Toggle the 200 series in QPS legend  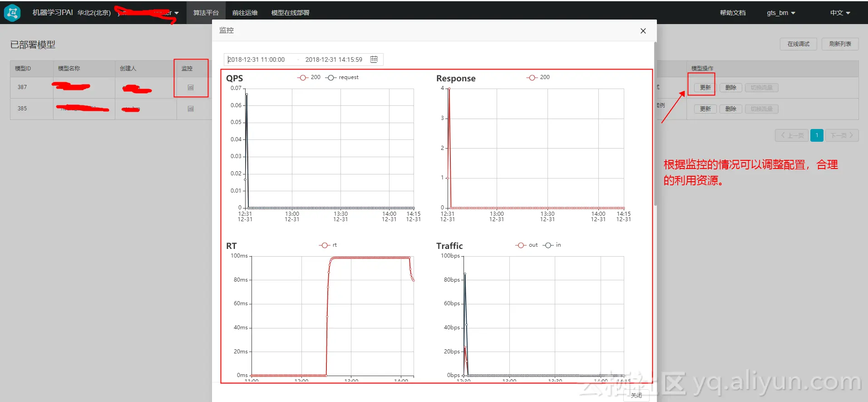coord(309,77)
